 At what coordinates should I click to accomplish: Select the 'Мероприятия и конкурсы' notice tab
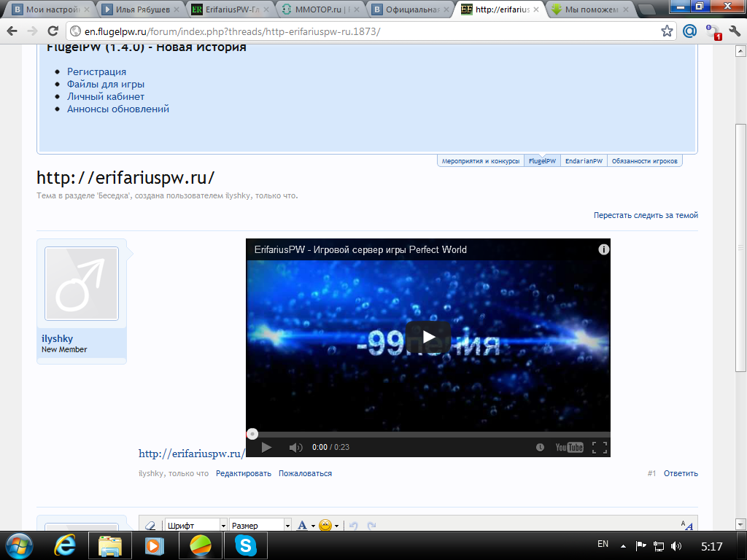click(481, 161)
